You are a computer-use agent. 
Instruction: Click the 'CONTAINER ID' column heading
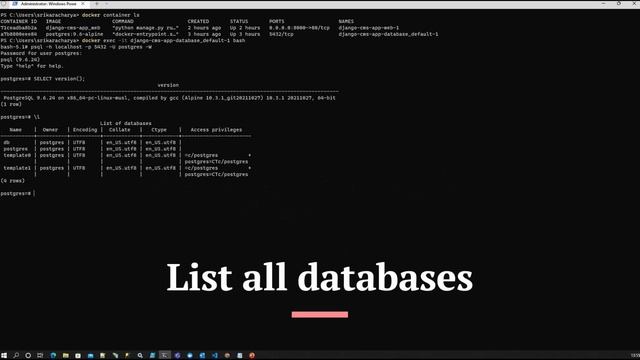coord(19,21)
